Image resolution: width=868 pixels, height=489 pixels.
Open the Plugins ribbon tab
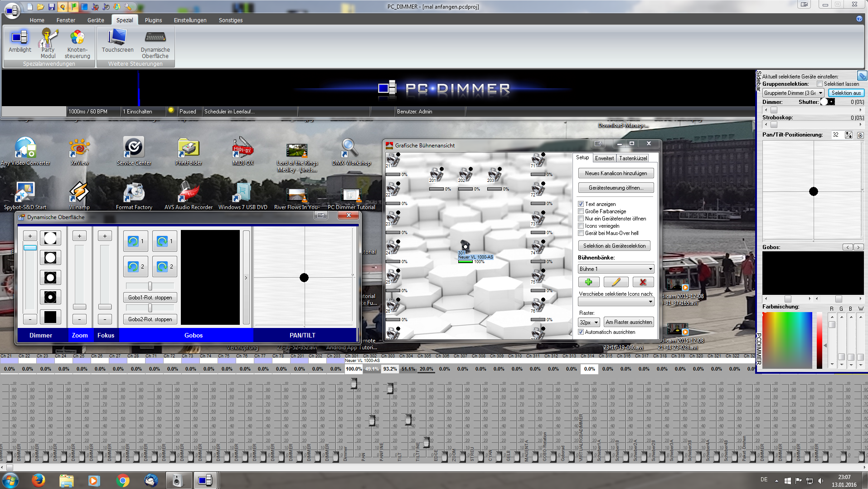point(153,20)
